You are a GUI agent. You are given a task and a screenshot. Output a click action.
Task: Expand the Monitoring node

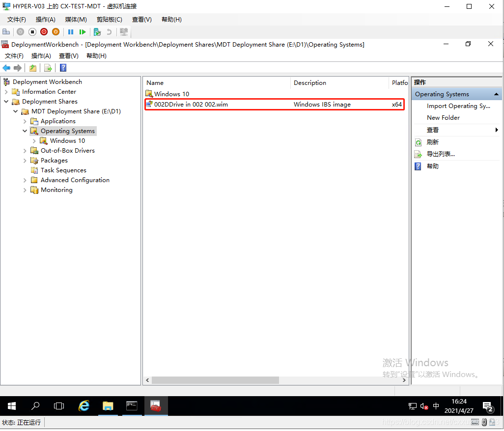coord(25,190)
